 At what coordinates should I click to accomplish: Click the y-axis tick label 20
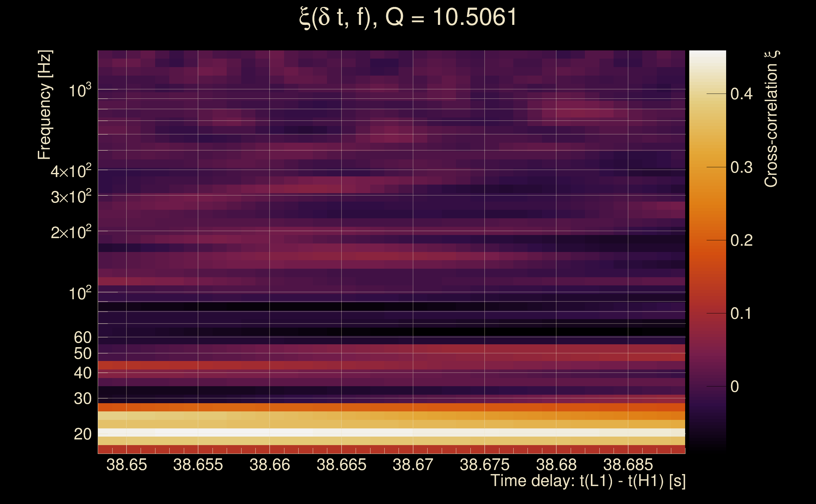click(82, 434)
